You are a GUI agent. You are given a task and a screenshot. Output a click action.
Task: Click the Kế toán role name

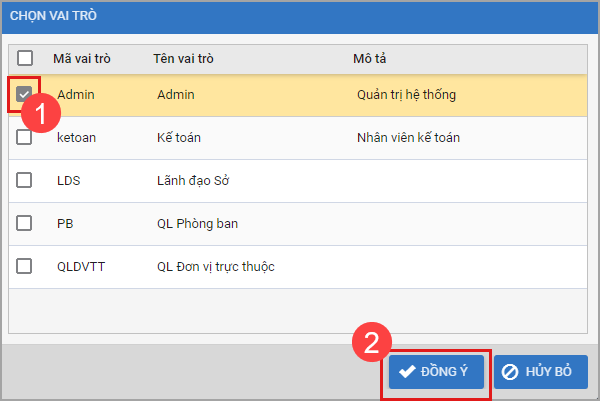click(178, 138)
